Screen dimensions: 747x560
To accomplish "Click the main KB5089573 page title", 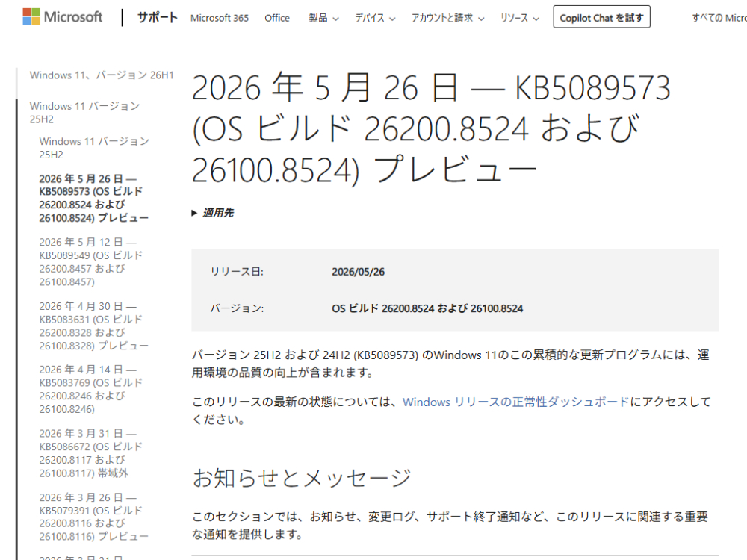I will pyautogui.click(x=431, y=128).
